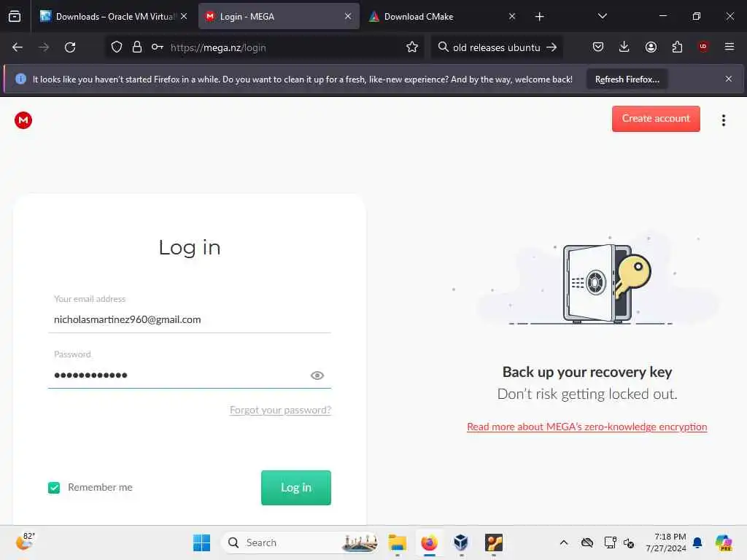Open the weather widget showing 82°
The height and width of the screenshot is (560, 747).
coord(25,542)
